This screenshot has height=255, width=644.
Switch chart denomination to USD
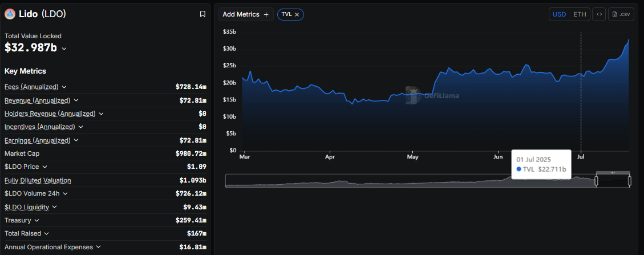pyautogui.click(x=559, y=14)
